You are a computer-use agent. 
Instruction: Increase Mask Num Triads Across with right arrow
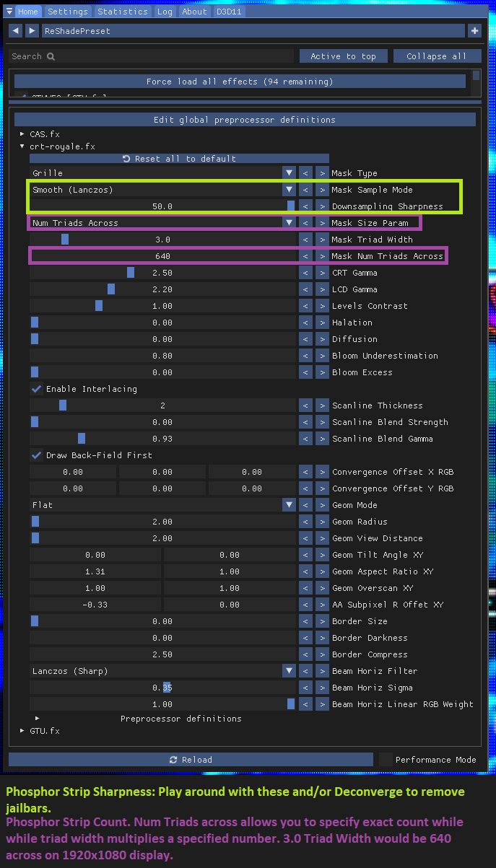coord(322,256)
